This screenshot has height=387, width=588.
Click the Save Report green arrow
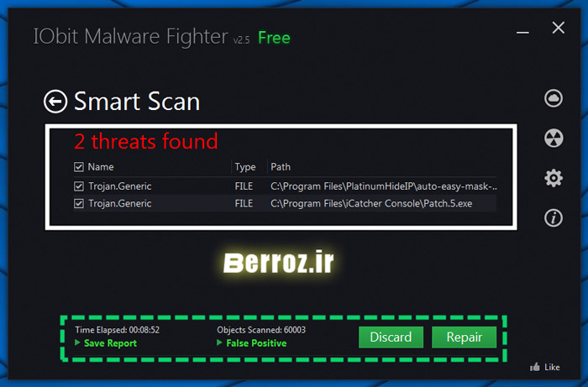click(x=77, y=343)
